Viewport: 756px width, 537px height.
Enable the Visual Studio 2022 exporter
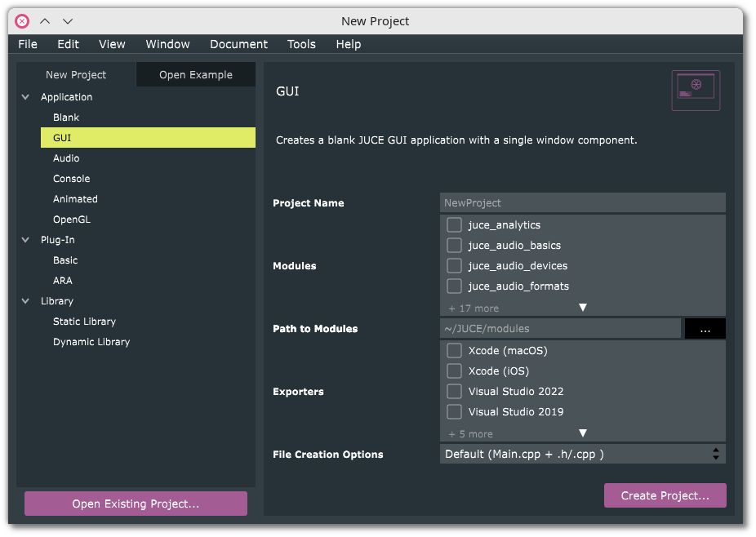tap(454, 391)
